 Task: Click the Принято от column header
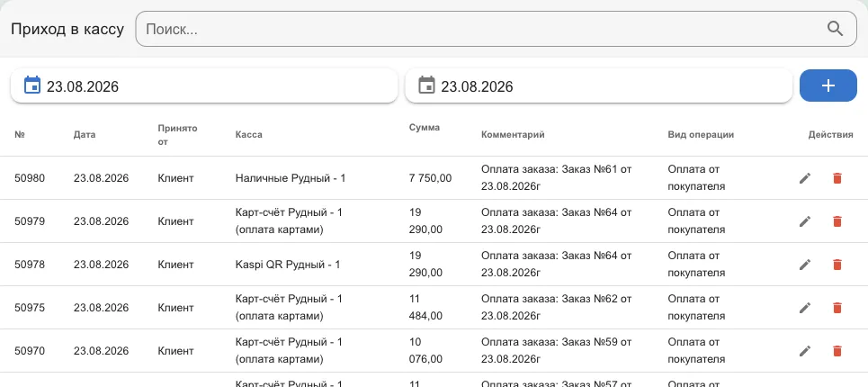click(177, 134)
